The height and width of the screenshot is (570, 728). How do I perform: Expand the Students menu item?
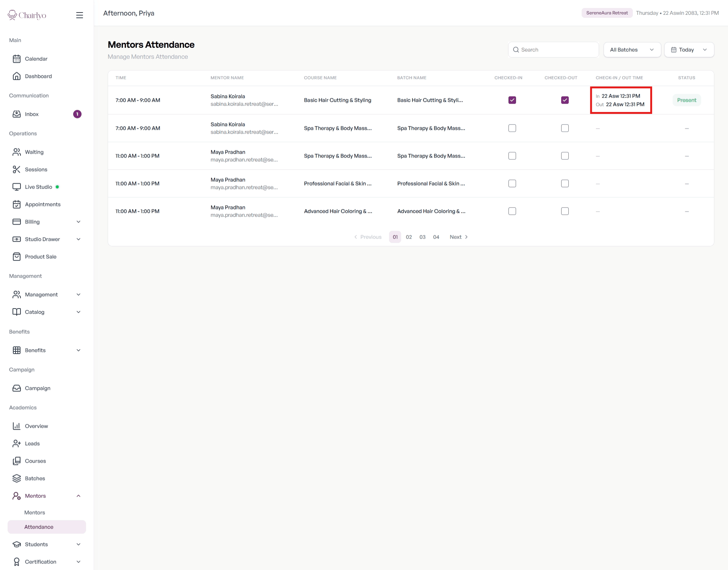(x=47, y=545)
